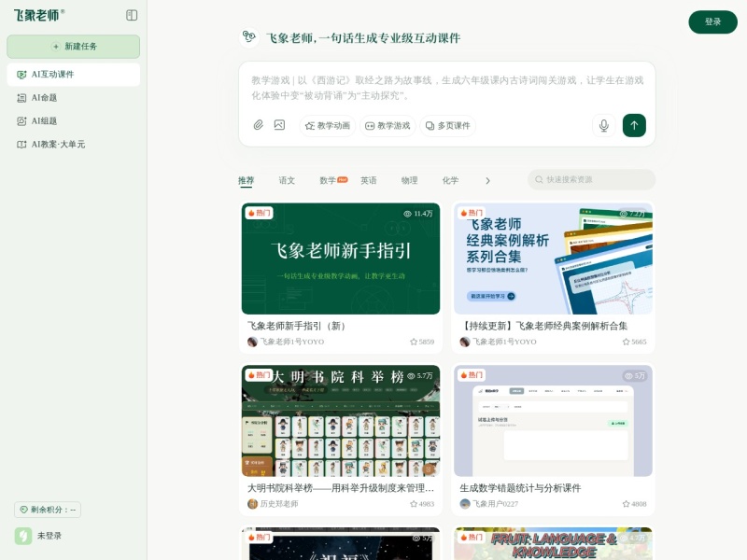Open the 大明书院科举榜 course thumbnail

coord(341,420)
